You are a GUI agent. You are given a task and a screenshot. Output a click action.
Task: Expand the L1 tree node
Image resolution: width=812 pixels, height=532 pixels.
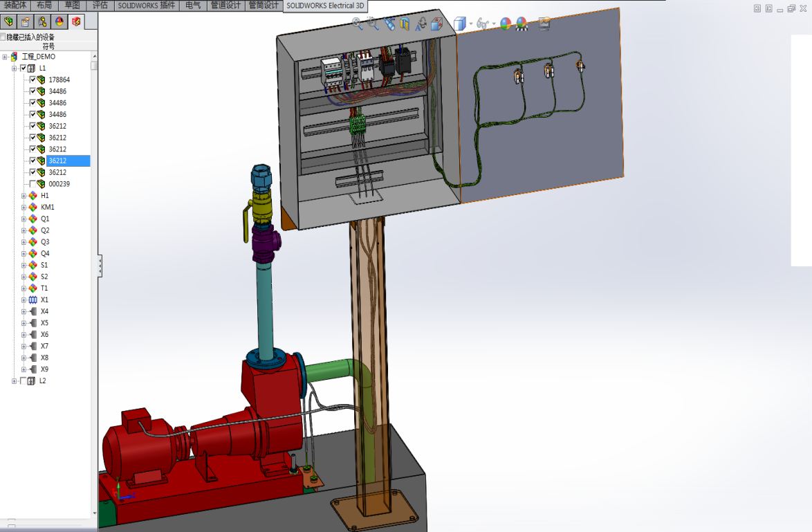(14, 68)
